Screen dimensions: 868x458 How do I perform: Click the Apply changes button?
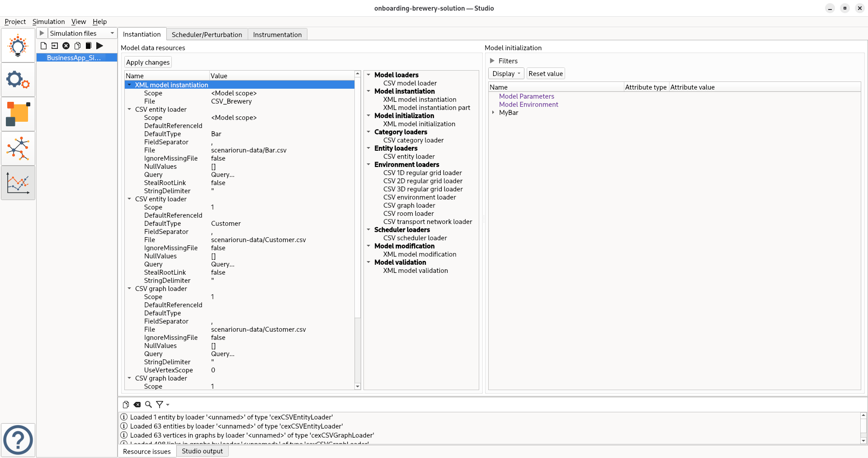click(148, 62)
